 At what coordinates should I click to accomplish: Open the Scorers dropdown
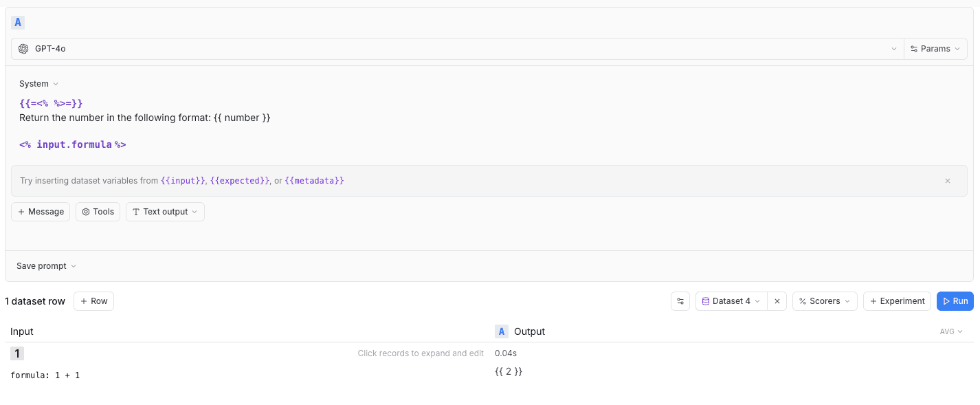[825, 301]
